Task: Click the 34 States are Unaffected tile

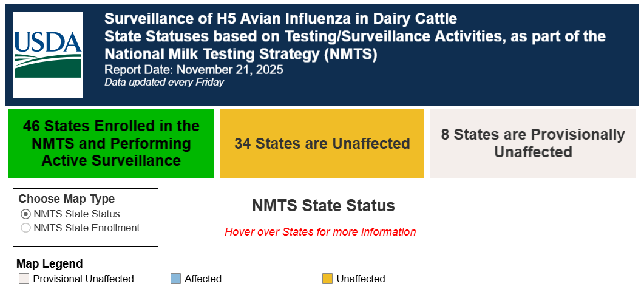Action: 322,143
